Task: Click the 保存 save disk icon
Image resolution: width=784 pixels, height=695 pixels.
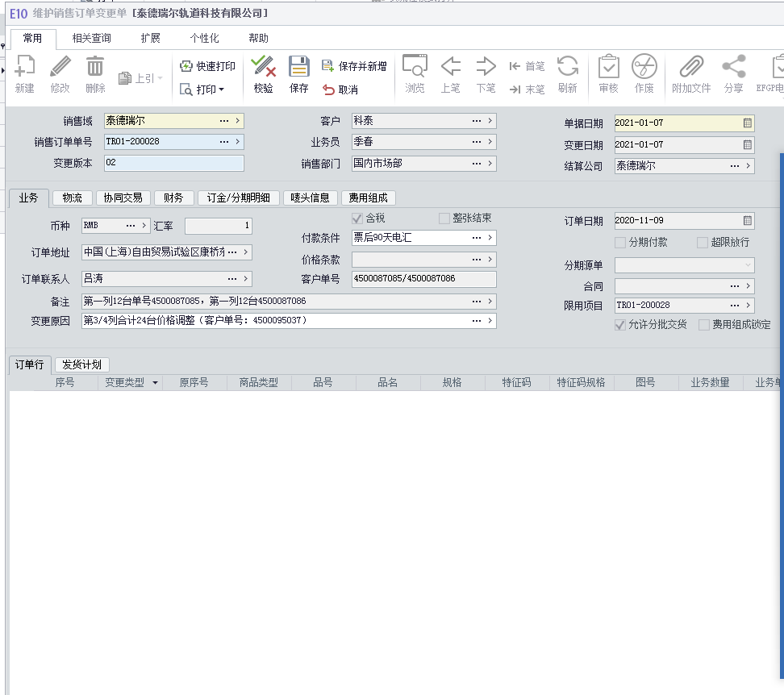Action: 299,66
